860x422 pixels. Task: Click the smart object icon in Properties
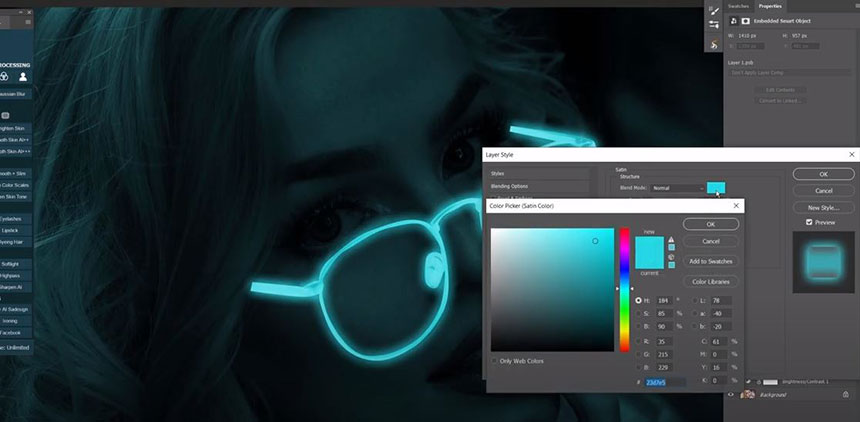[733, 20]
